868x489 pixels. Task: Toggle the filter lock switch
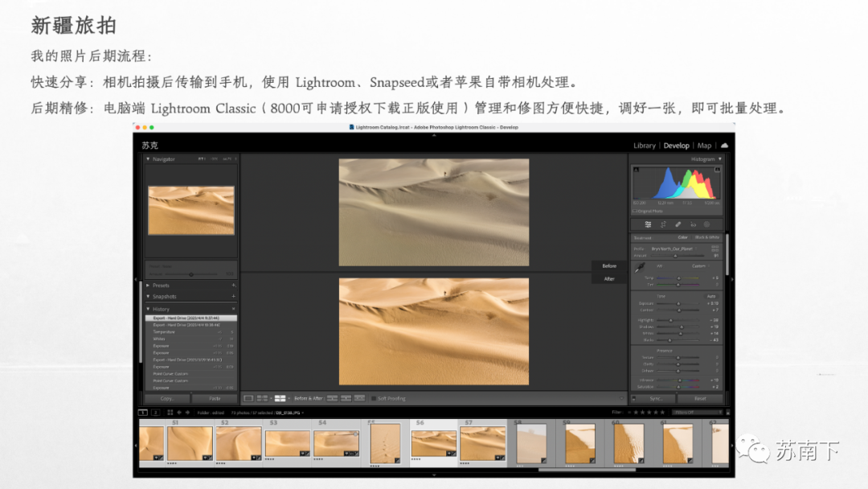click(x=727, y=412)
